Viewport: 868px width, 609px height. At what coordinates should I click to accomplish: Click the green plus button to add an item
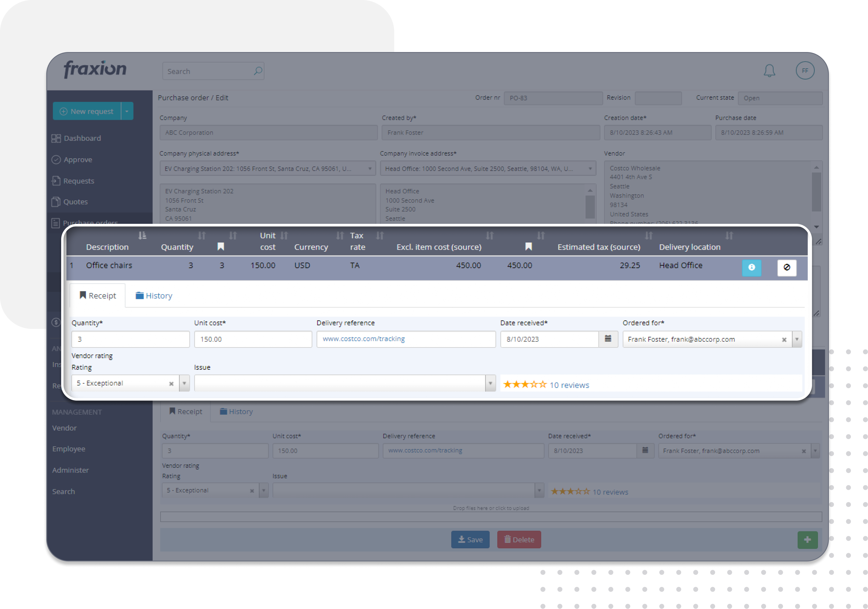pyautogui.click(x=807, y=540)
